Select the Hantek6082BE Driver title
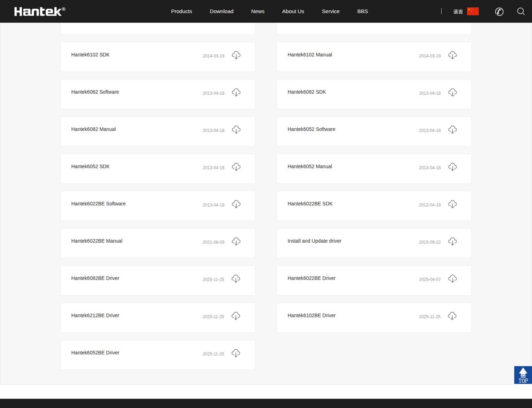 (x=95, y=278)
